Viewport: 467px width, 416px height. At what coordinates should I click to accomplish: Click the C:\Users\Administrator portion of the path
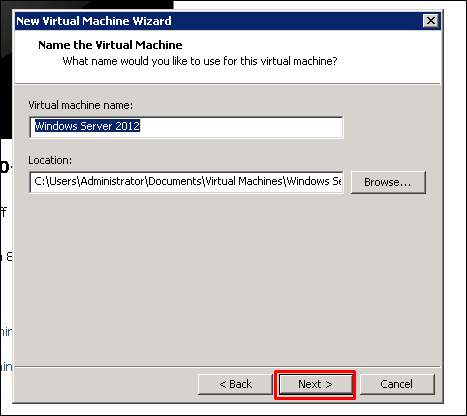90,181
